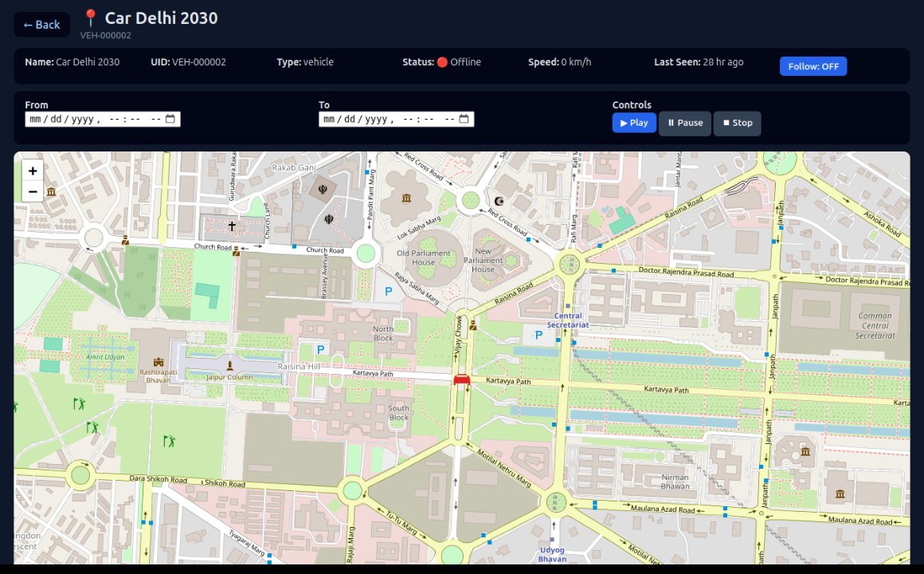Screen dimensions: 924x574
Task: Start playback with the Play button
Action: 634,123
